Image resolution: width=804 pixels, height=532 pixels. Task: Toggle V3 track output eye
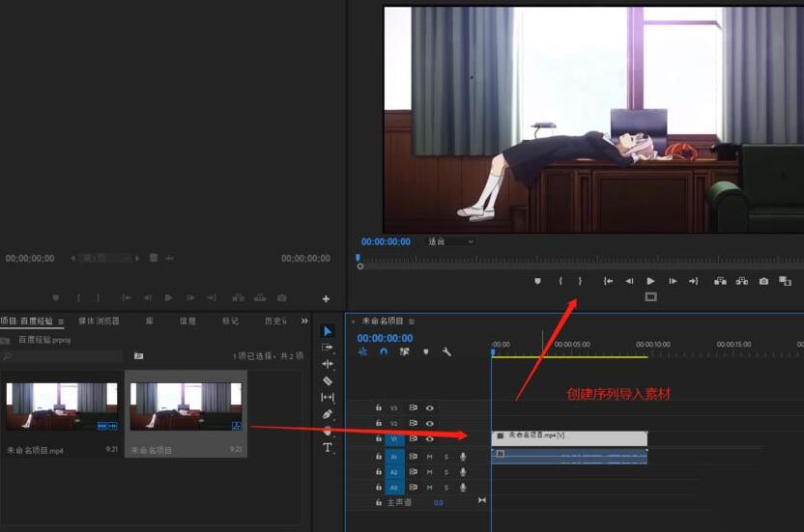(x=430, y=408)
